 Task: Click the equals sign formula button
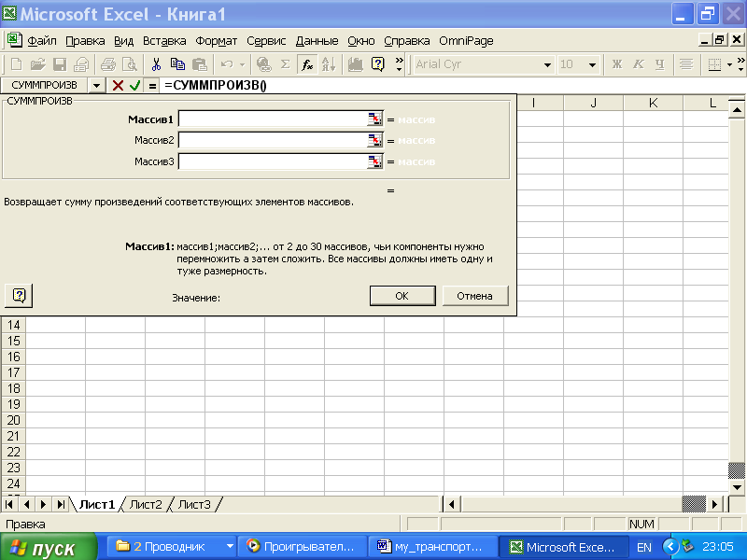point(152,86)
